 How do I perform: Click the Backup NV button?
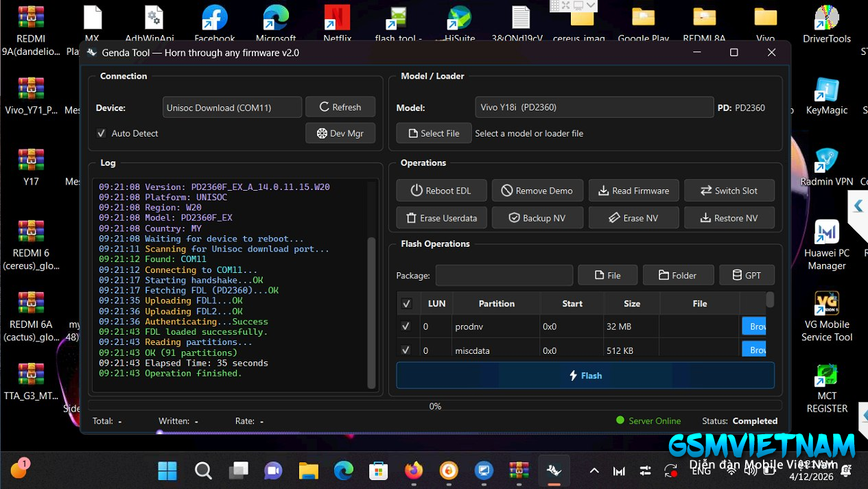[537, 218]
